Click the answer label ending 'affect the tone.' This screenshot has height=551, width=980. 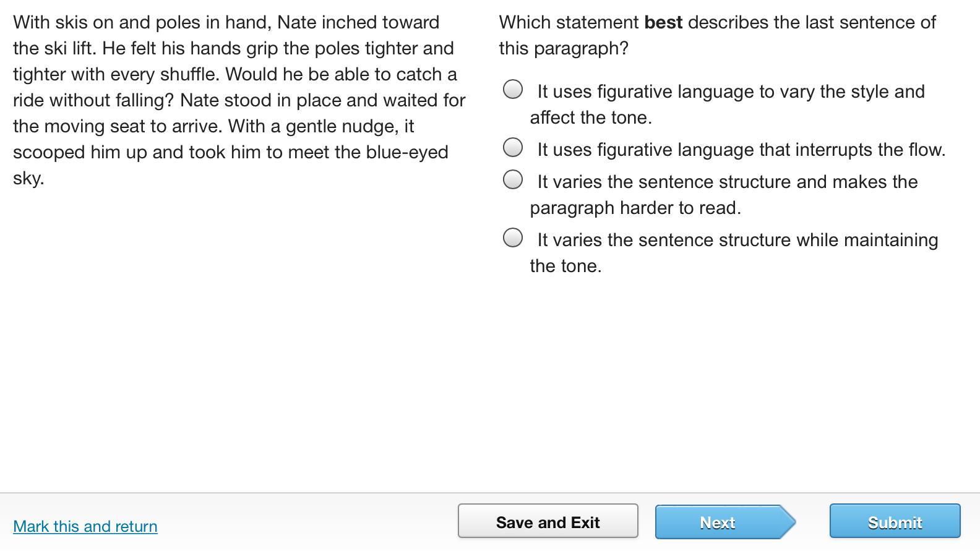pyautogui.click(x=591, y=117)
